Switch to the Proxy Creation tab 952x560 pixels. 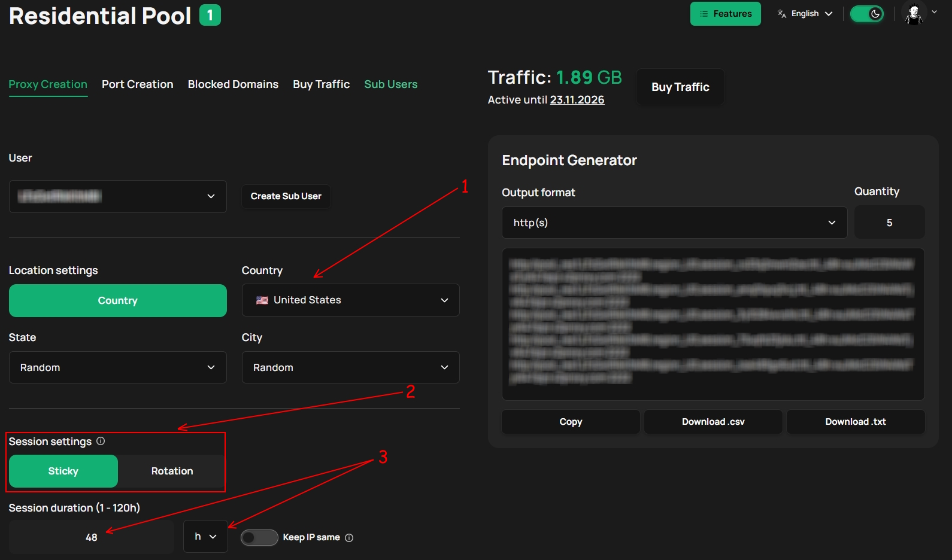coord(48,84)
